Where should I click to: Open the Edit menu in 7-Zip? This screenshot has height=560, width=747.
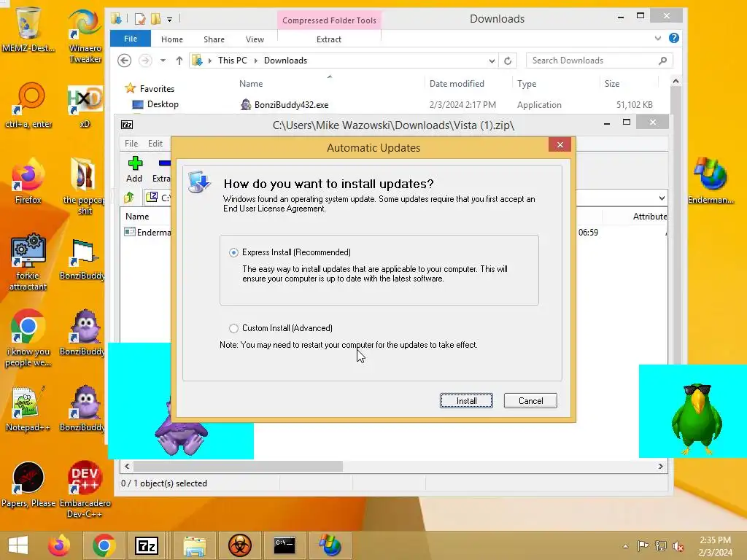click(155, 144)
